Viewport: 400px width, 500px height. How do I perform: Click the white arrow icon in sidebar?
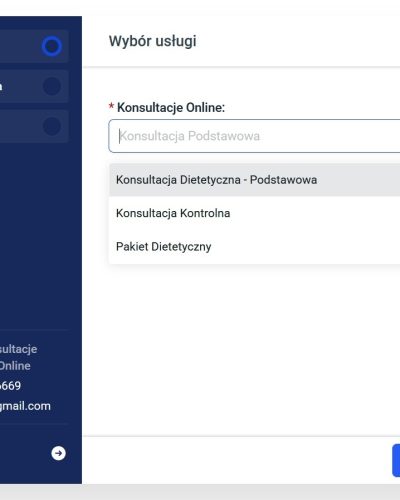[x=58, y=453]
